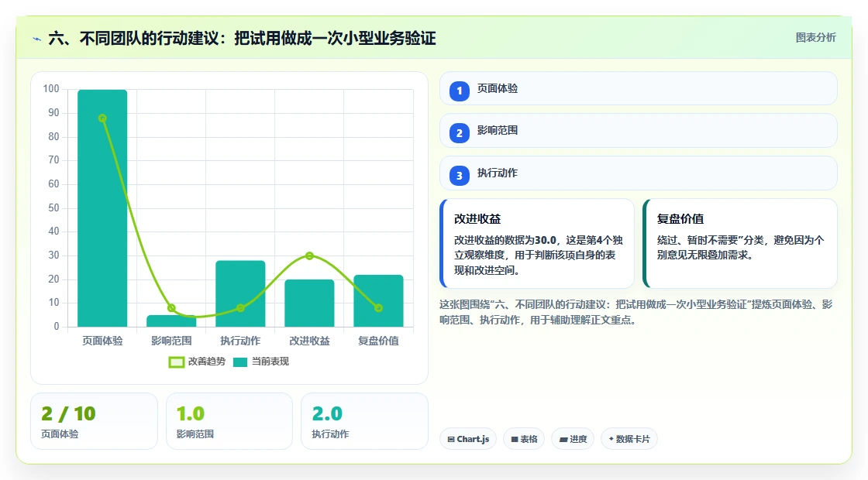Open the 页面体验 list row
This screenshot has width=868, height=480.
639,88
